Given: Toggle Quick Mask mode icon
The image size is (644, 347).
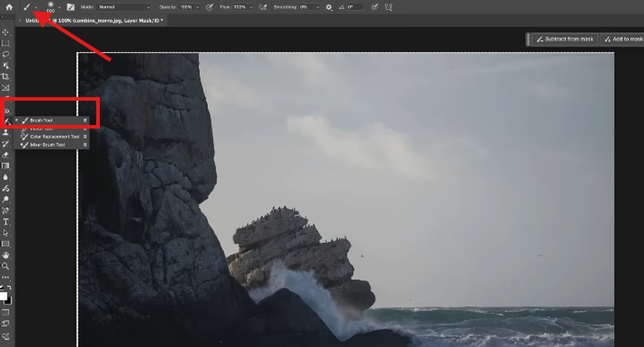Looking at the screenshot, I should (5, 312).
